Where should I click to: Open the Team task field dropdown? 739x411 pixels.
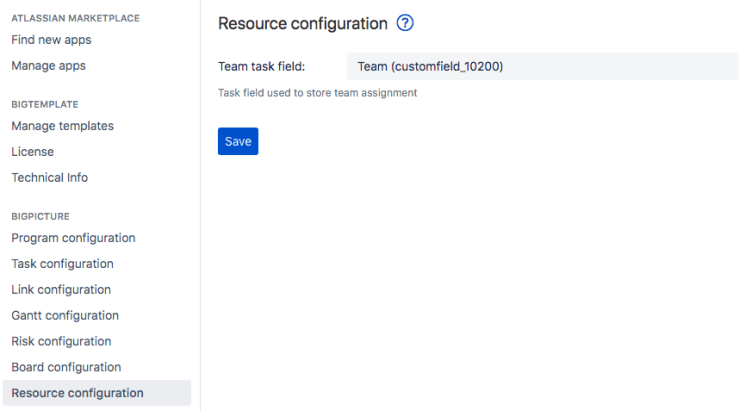[x=542, y=67]
